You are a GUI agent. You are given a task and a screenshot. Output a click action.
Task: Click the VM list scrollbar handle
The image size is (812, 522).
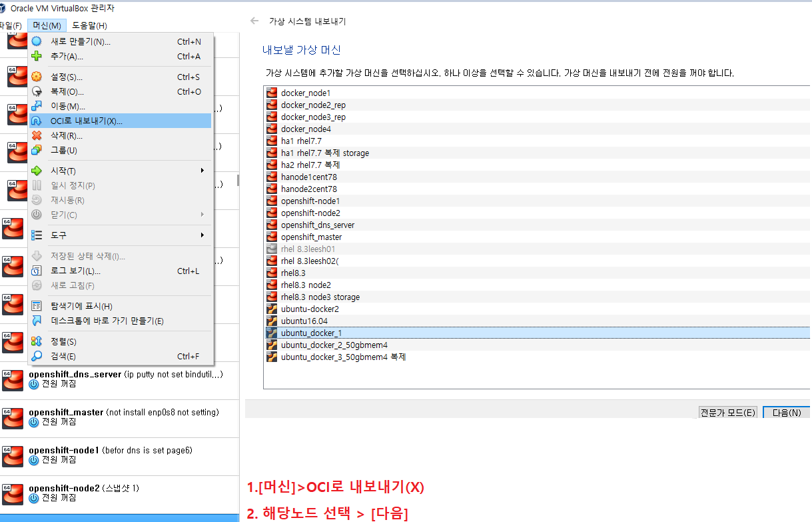click(x=238, y=180)
